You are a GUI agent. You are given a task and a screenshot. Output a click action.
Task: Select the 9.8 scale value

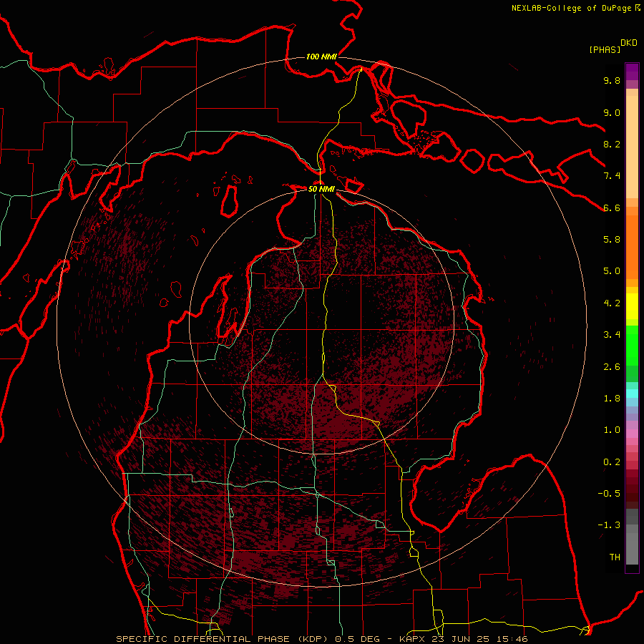pos(612,80)
